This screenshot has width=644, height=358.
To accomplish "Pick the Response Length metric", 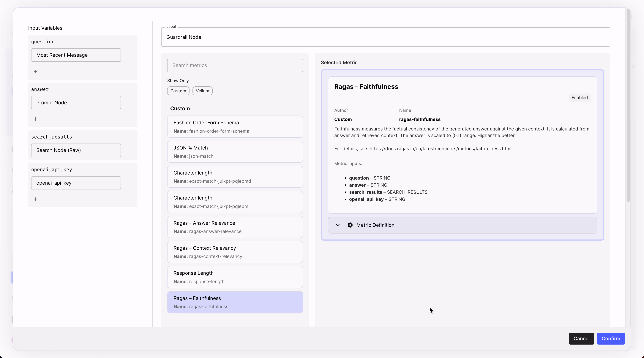I will (x=235, y=277).
